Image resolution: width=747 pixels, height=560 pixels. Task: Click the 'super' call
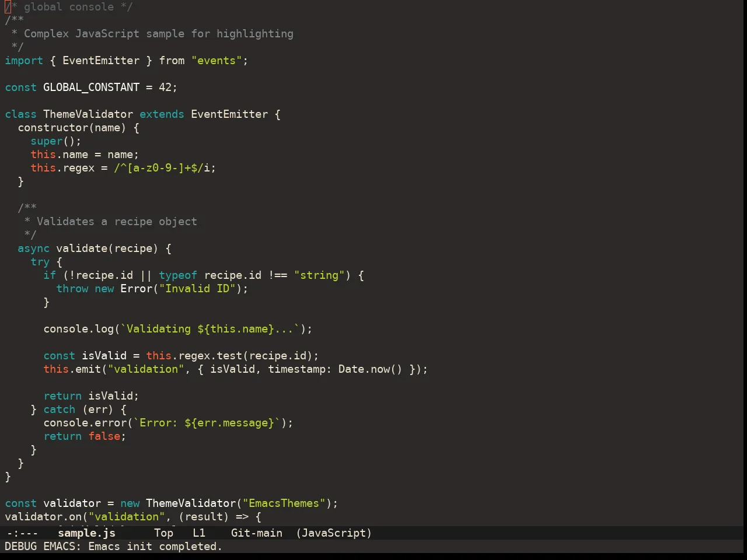click(47, 141)
